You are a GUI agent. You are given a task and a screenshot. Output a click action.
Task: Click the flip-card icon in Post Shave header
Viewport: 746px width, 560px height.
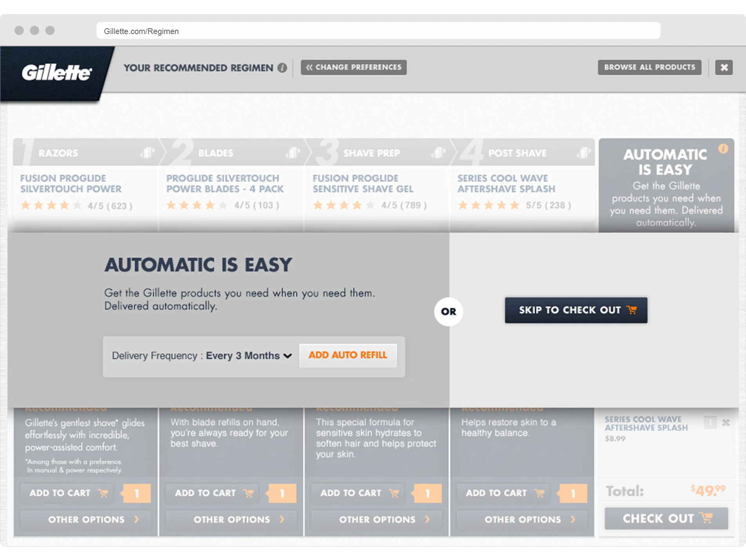tap(584, 152)
